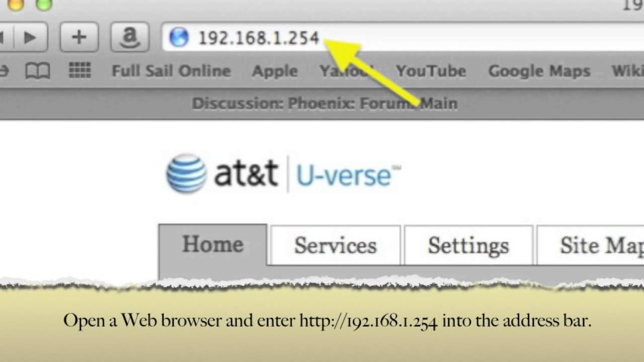Switch to the Services tab
The width and height of the screenshot is (644, 362).
[x=336, y=245]
